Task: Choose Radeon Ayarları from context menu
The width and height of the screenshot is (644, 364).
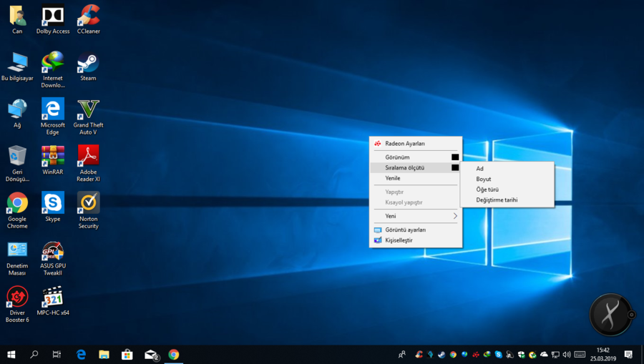Action: (x=405, y=144)
